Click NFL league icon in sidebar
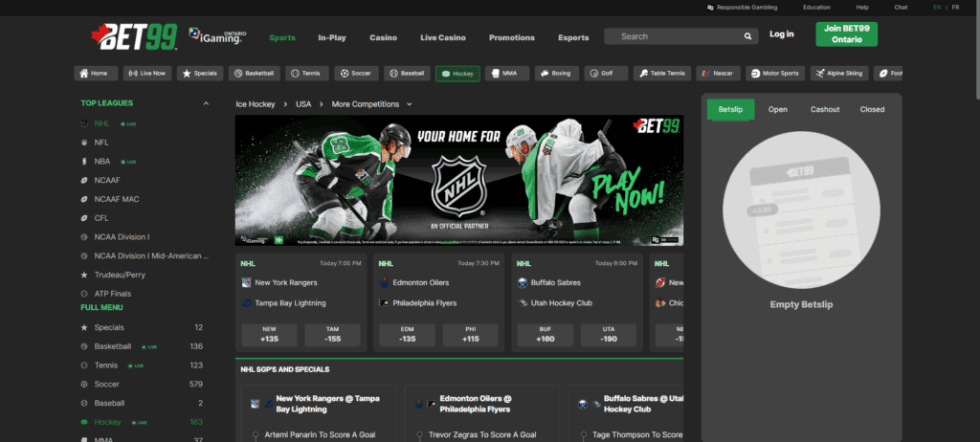Screen dimensions: 980x442 [x=84, y=143]
